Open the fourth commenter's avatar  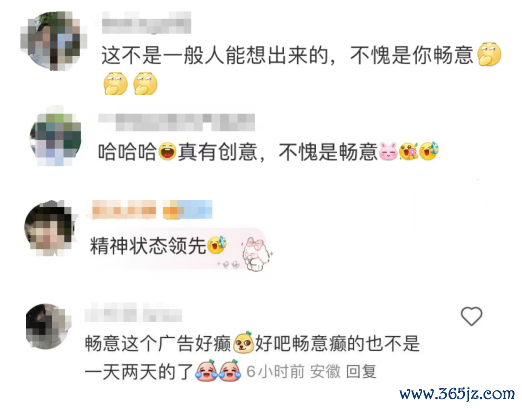point(48,326)
